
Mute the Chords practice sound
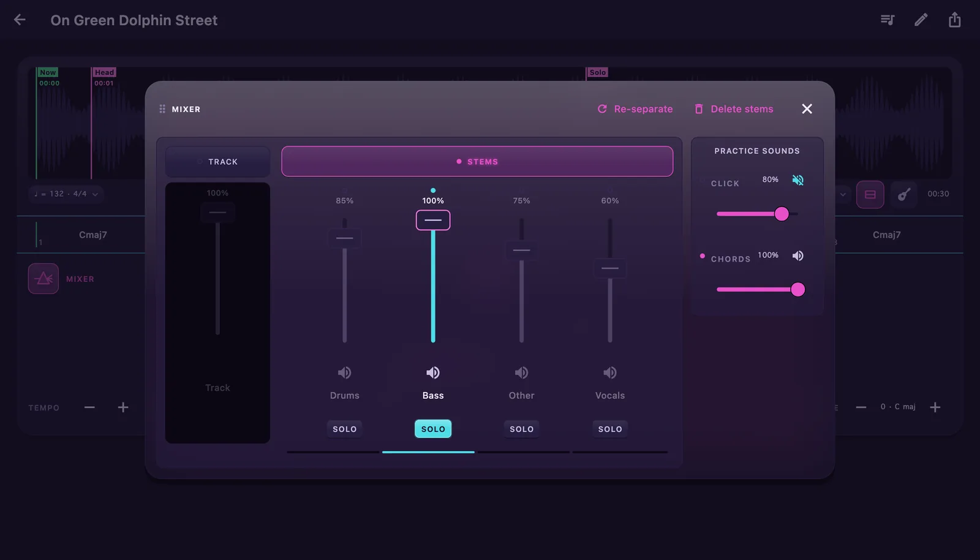pos(797,255)
